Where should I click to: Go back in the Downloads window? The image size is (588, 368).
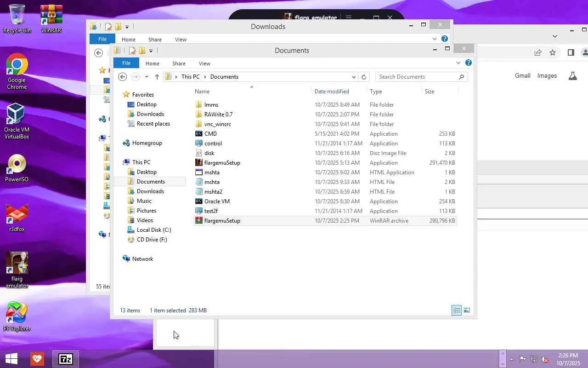pos(98,53)
